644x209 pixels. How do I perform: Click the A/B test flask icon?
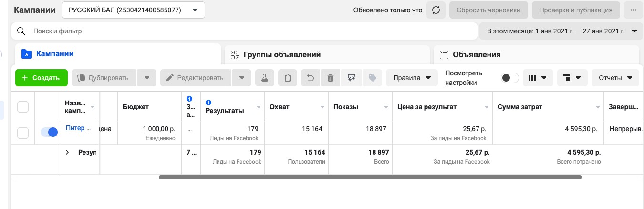pyautogui.click(x=264, y=78)
